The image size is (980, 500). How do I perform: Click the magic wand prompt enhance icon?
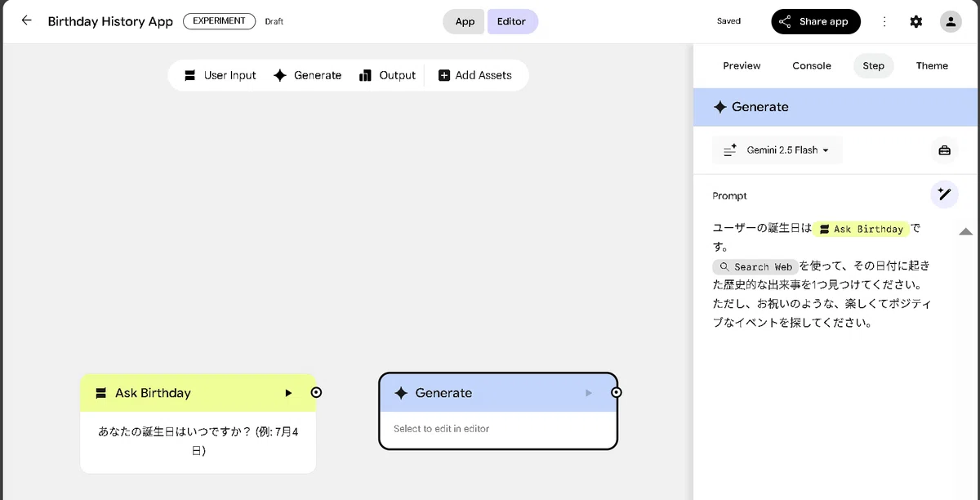coord(945,194)
